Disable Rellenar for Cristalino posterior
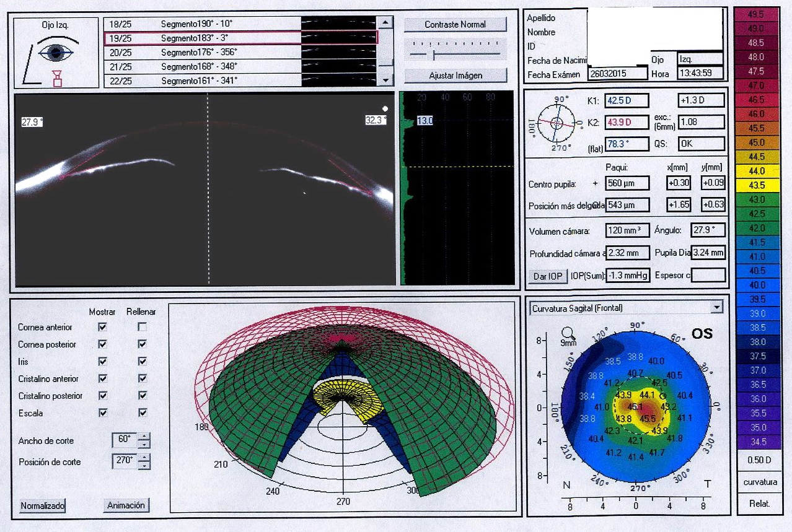The width and height of the screenshot is (792, 532). (143, 396)
